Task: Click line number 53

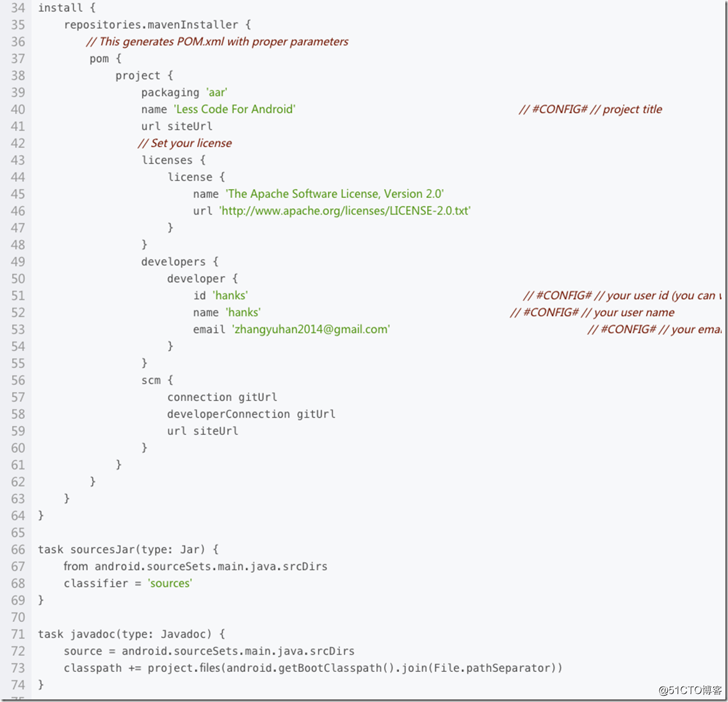Action: 18,329
